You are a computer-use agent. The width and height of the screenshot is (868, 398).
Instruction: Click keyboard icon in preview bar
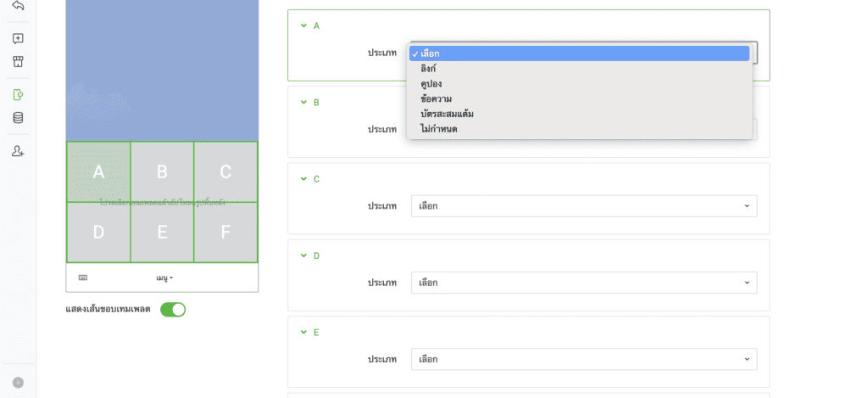(83, 277)
